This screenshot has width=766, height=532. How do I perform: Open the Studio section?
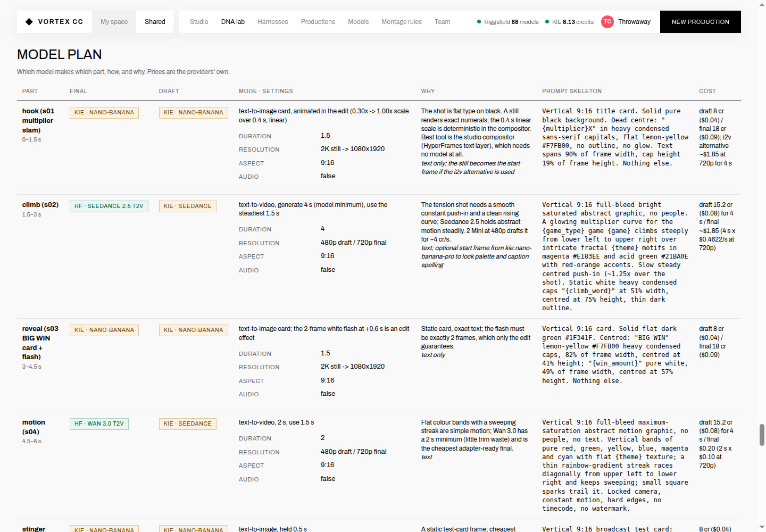(199, 22)
